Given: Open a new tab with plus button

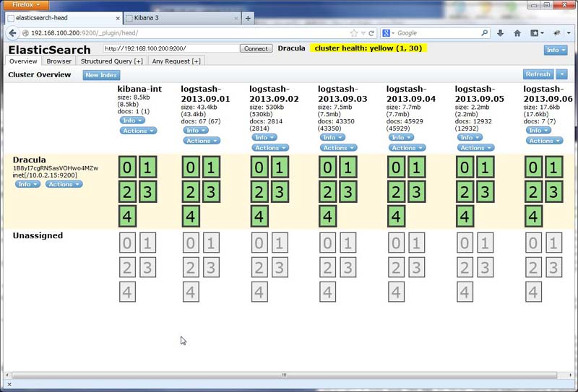Looking at the screenshot, I should (248, 18).
